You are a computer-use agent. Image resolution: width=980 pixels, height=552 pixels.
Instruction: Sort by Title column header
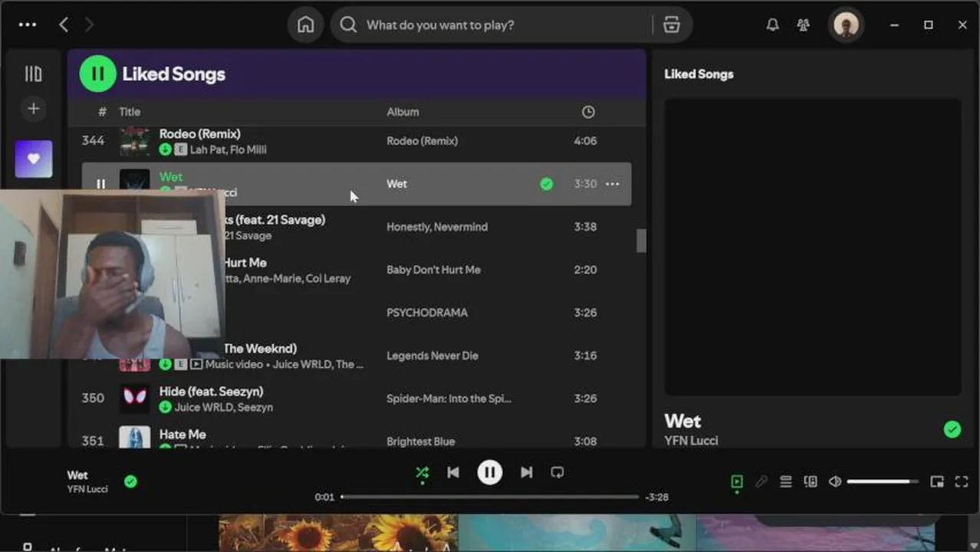[130, 112]
